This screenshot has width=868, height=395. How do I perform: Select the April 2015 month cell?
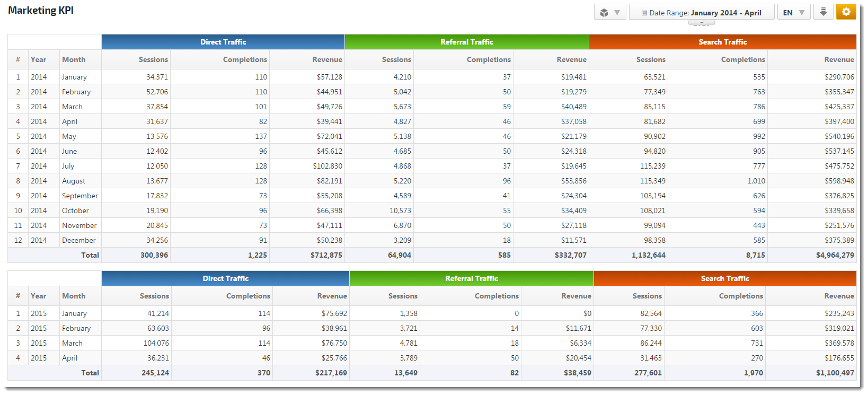coord(69,358)
